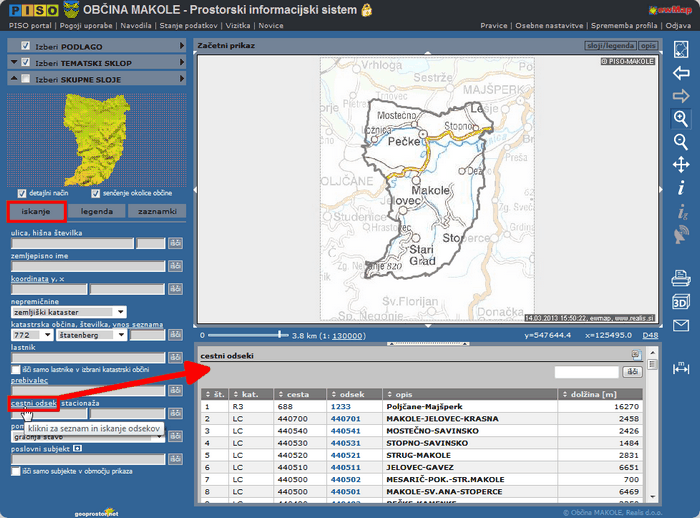Open road section link 440701
This screenshot has width=700, height=518.
pos(345,420)
